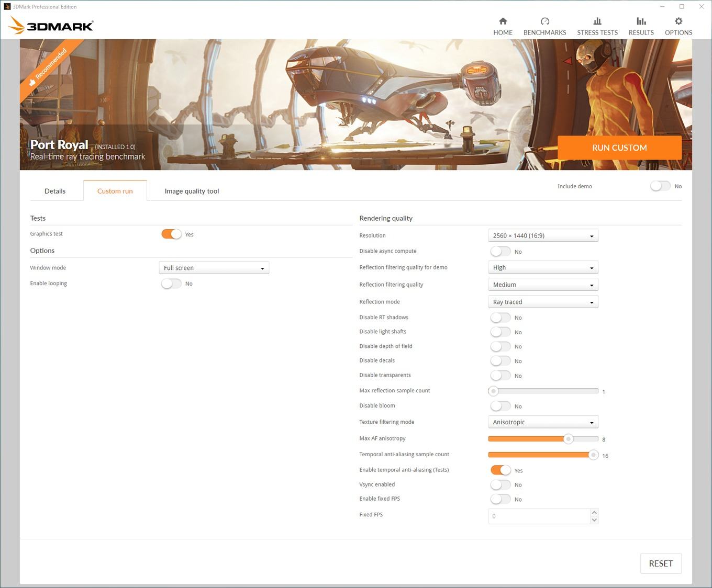Toggle Disable bloom switch
Image resolution: width=712 pixels, height=588 pixels.
pyautogui.click(x=500, y=406)
